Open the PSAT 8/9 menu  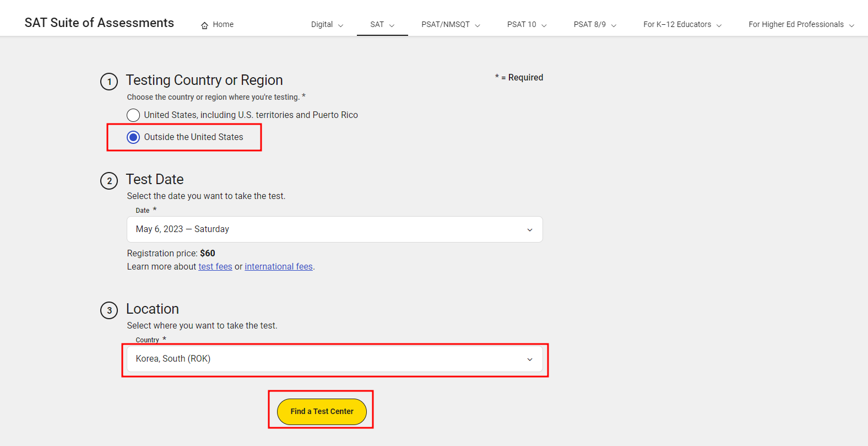click(595, 25)
